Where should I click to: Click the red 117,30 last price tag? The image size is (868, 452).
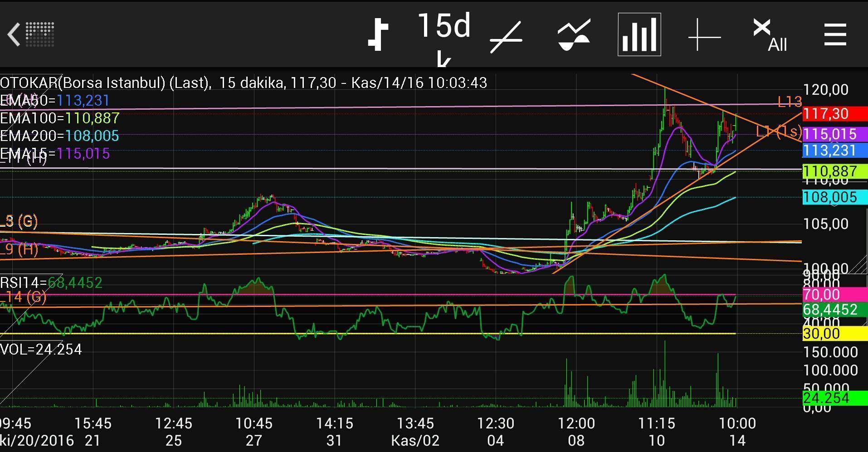click(834, 114)
